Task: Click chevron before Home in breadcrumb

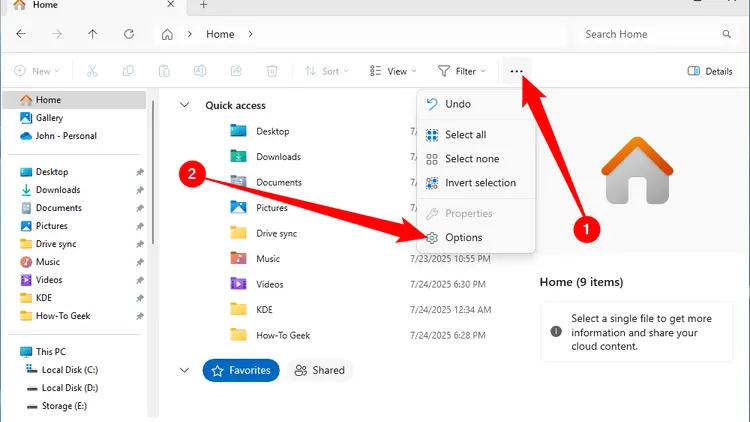Action: [x=190, y=34]
